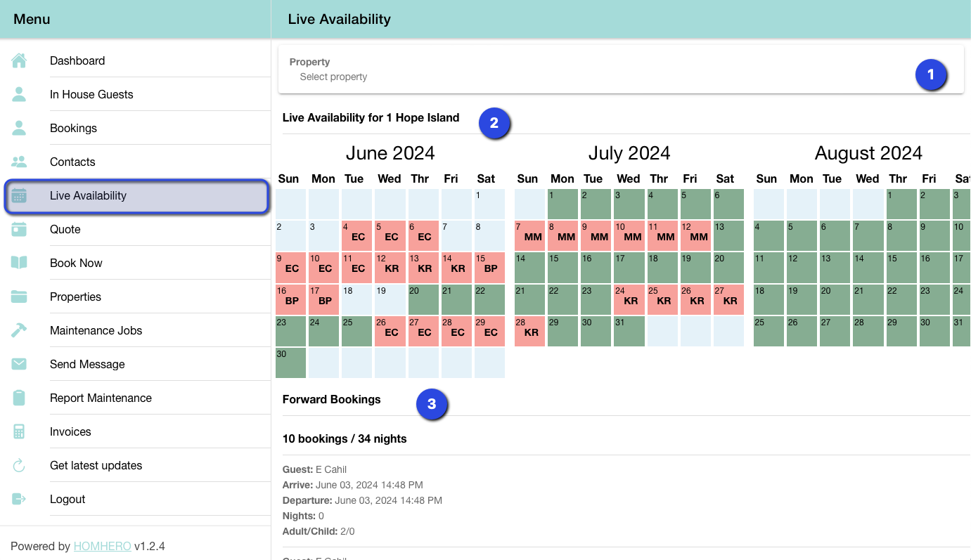Select June 4 booked cell marked EC
971x560 pixels.
[356, 236]
